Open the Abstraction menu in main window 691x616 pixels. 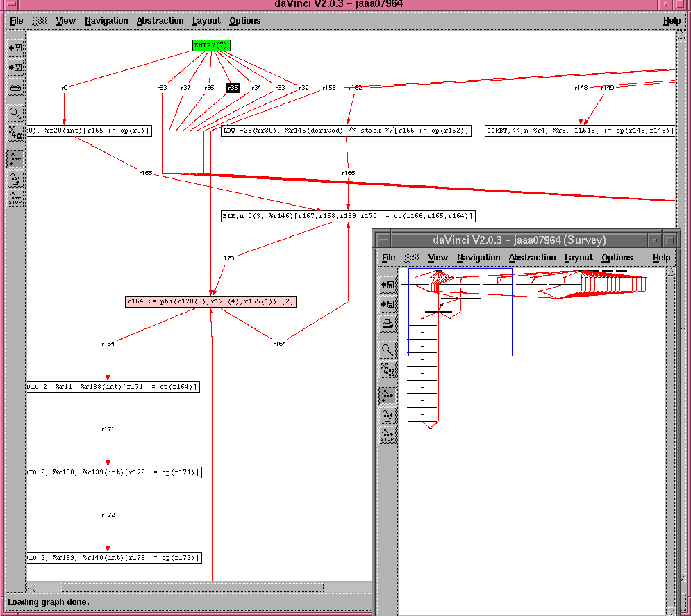[160, 21]
